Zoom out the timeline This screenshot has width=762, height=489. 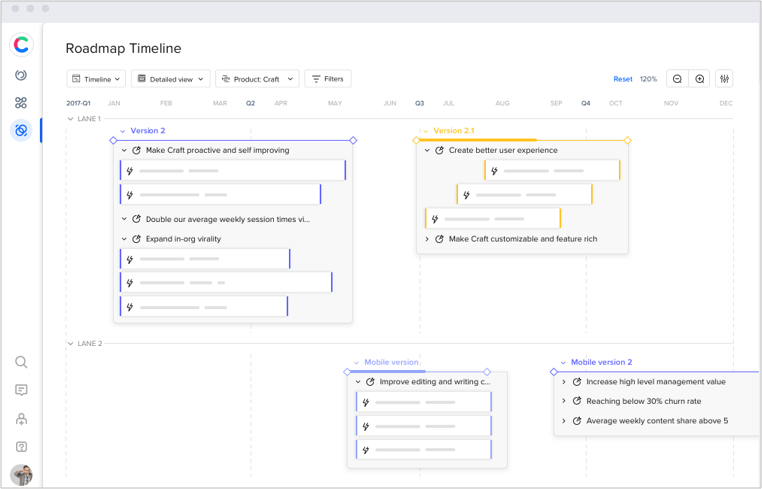(x=677, y=79)
